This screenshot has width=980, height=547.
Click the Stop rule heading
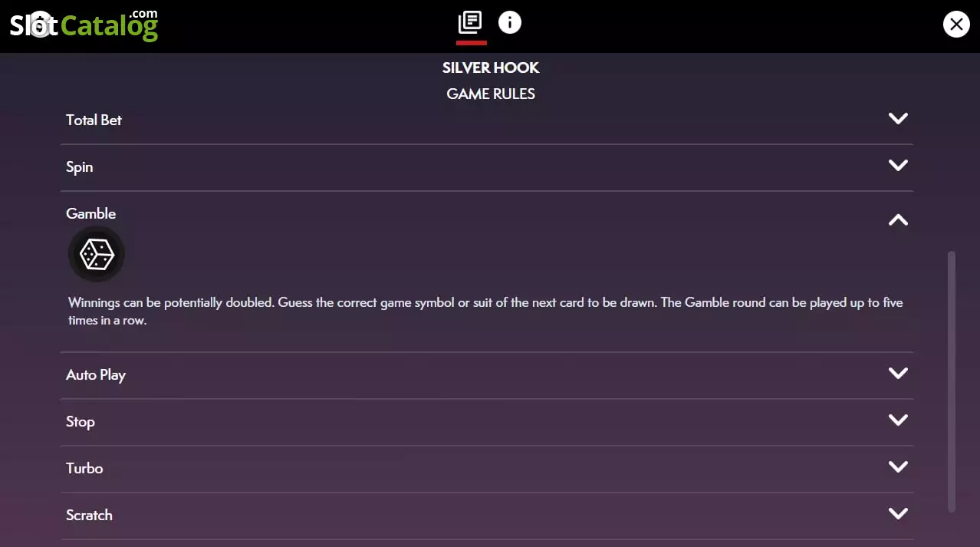(81, 422)
